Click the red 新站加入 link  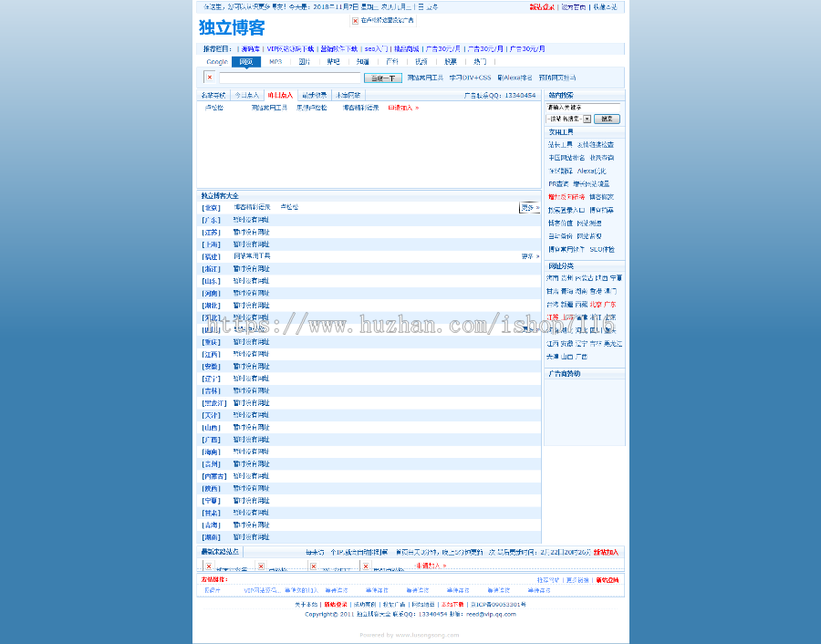(x=606, y=553)
